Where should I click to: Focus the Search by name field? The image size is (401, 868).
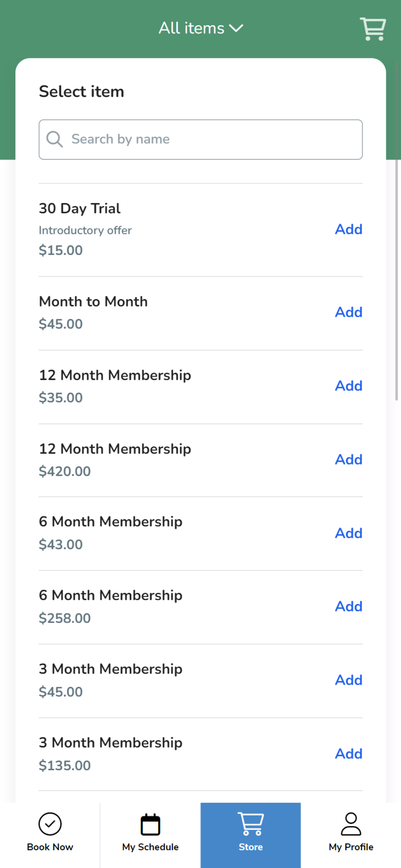(200, 139)
